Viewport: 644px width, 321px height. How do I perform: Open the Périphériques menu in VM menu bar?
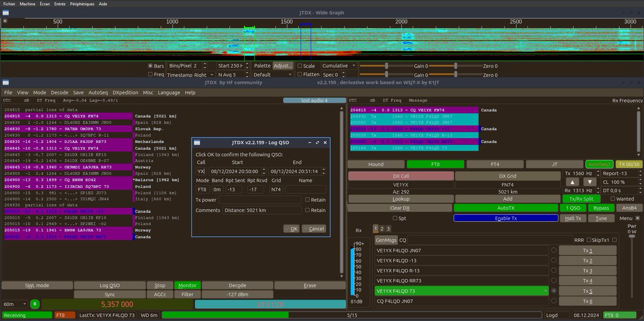tap(81, 4)
